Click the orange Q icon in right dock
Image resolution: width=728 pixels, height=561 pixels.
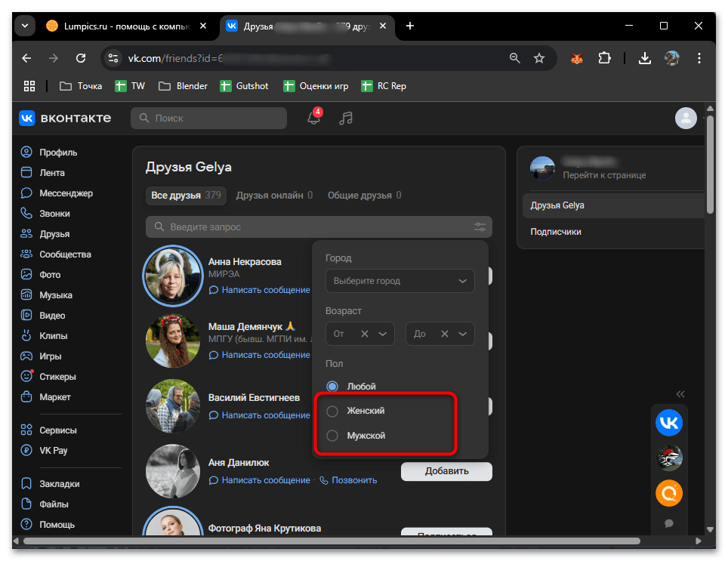[669, 493]
